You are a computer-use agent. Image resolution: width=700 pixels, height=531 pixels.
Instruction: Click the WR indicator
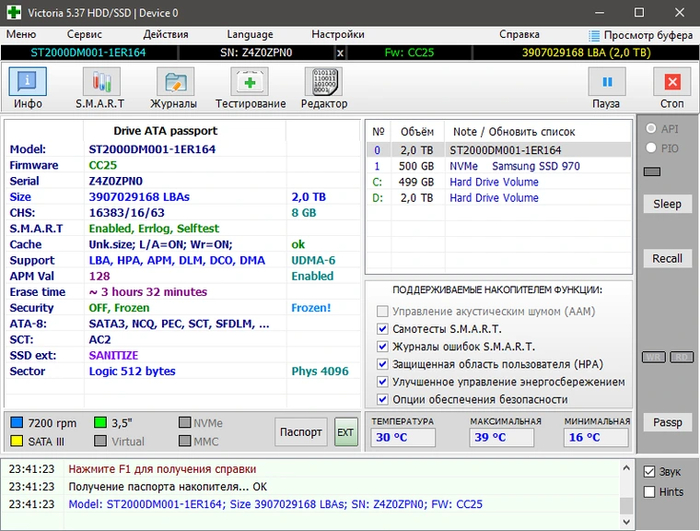click(x=654, y=357)
